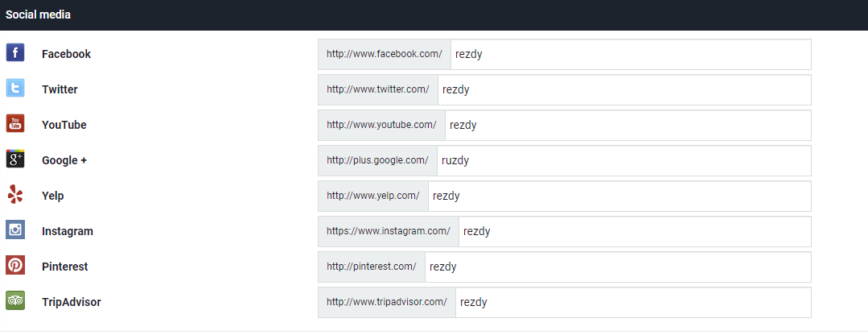Click the Pinterest icon

click(15, 265)
